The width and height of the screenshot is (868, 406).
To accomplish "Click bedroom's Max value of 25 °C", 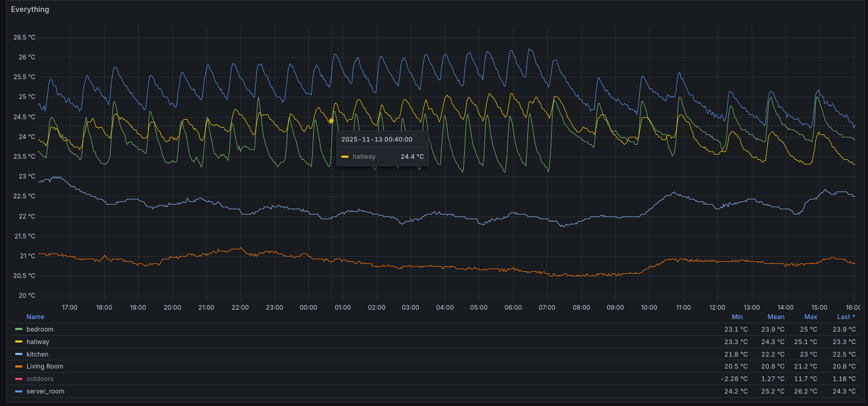I will click(809, 329).
